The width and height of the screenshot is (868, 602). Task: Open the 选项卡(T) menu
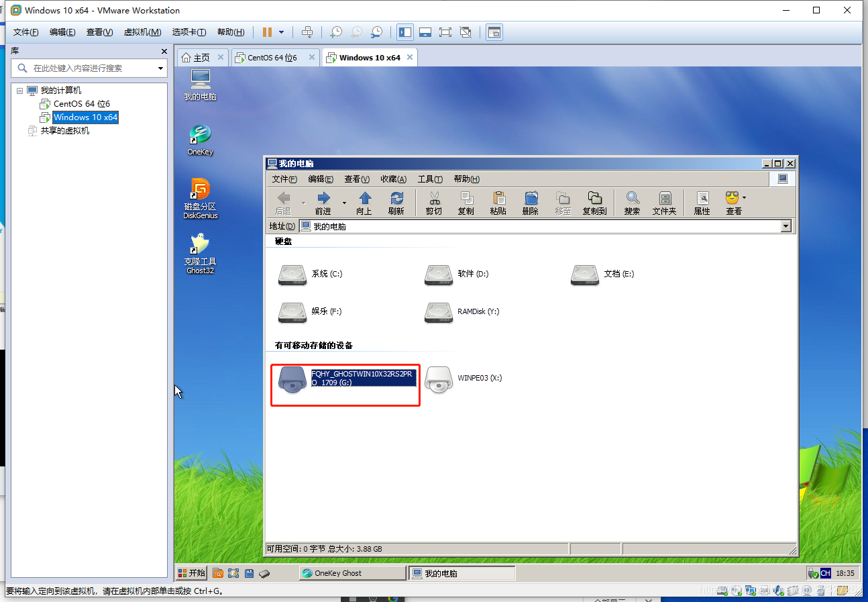click(x=189, y=32)
